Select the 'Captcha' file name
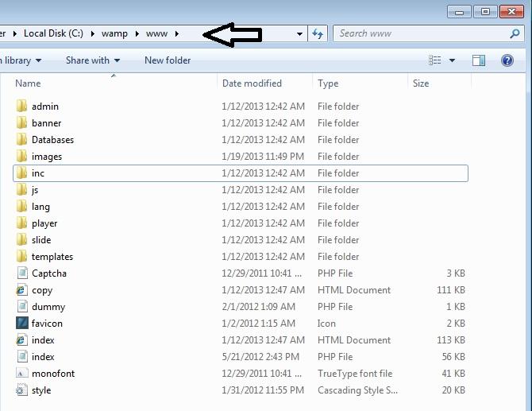This screenshot has width=532, height=411. coord(49,273)
